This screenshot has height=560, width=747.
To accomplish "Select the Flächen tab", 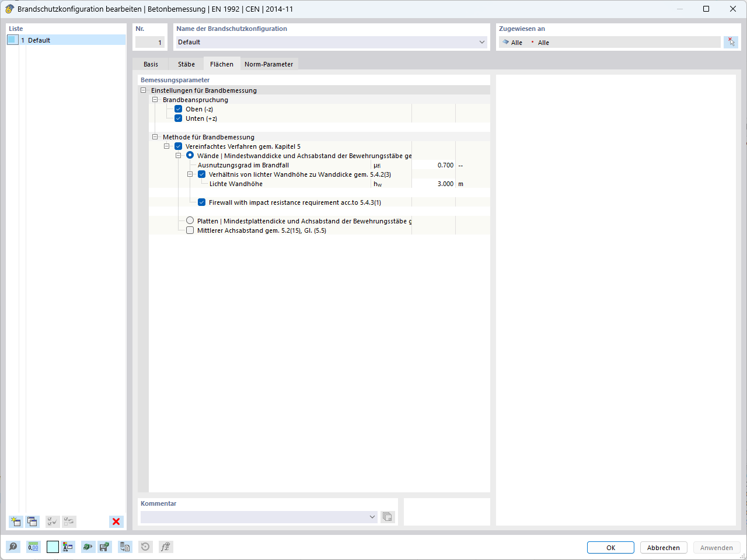I will [x=222, y=64].
